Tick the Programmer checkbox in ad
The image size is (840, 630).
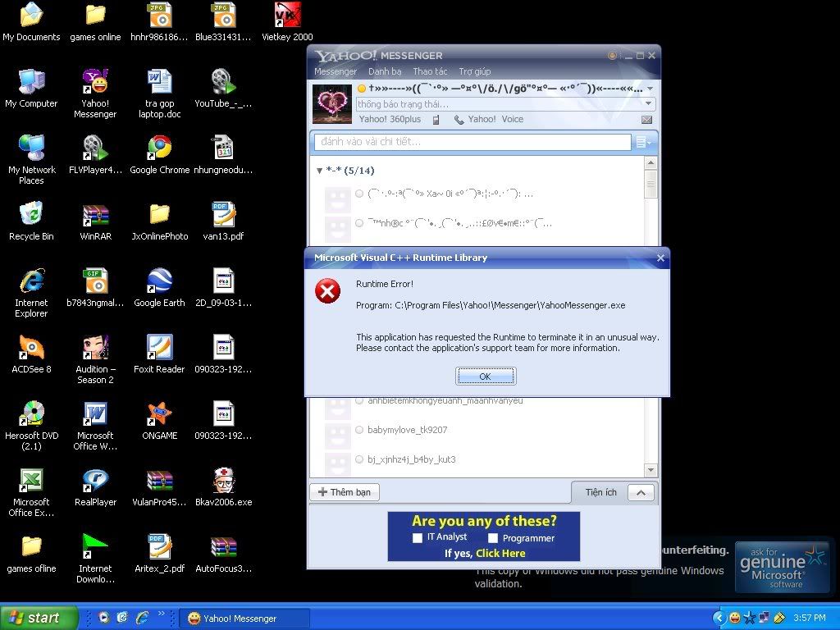(x=493, y=537)
